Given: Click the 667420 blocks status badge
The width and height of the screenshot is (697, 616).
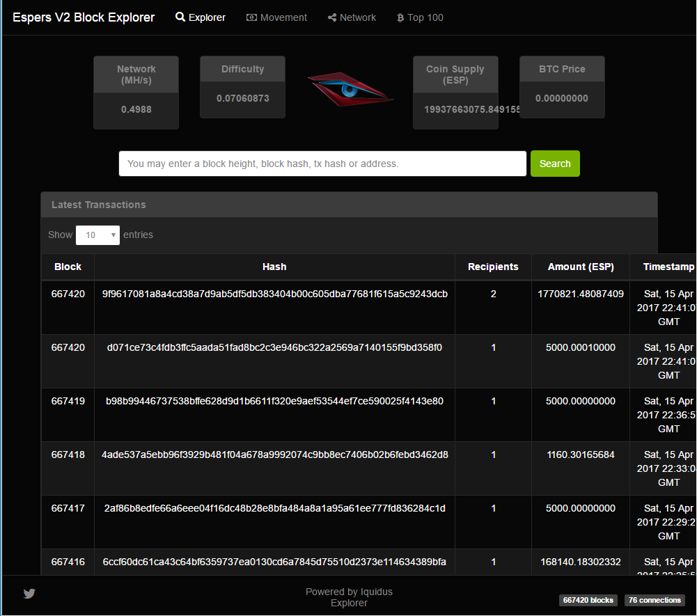Looking at the screenshot, I should (588, 600).
